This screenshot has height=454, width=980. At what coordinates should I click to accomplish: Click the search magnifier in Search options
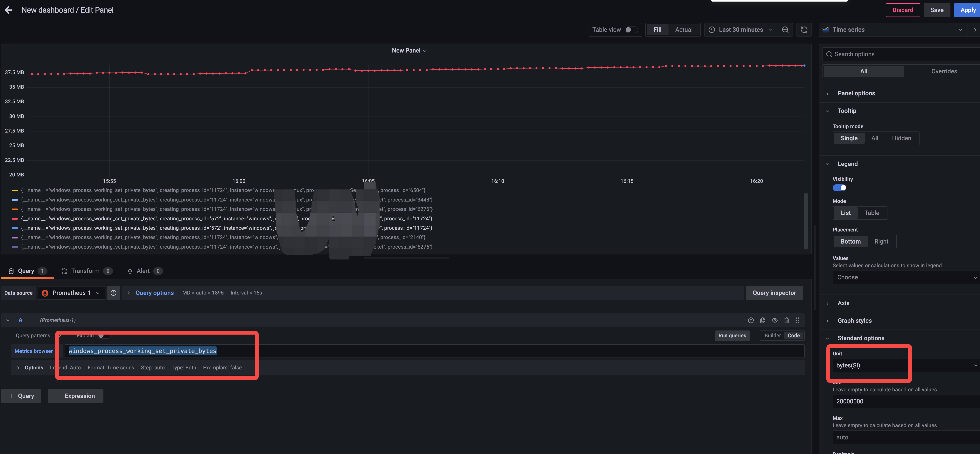829,54
